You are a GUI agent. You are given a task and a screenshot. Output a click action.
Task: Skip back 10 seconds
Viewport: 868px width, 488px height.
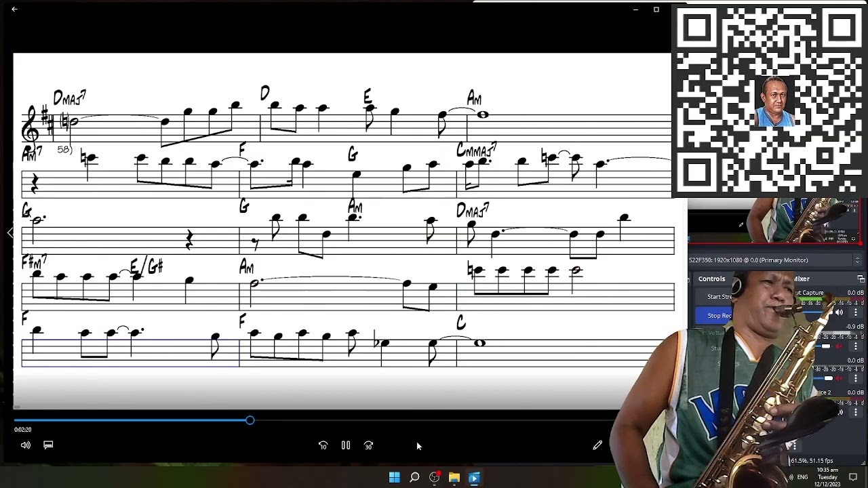(x=323, y=445)
